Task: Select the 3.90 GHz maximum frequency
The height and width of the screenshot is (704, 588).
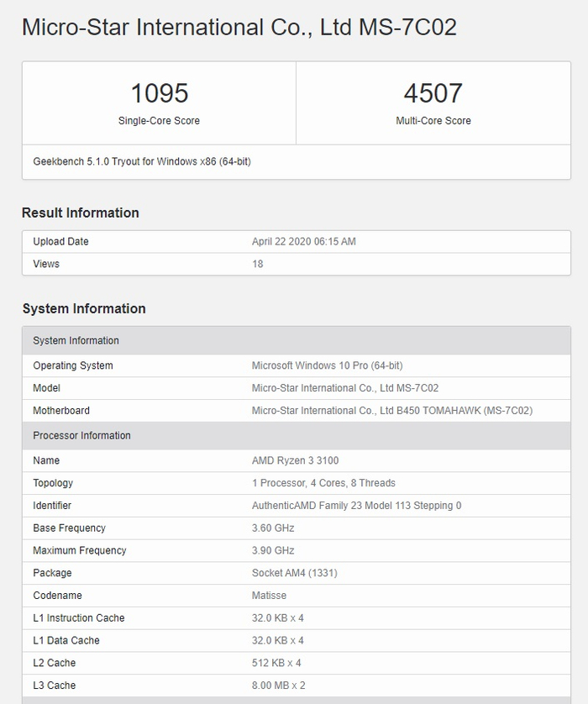Action: point(273,550)
